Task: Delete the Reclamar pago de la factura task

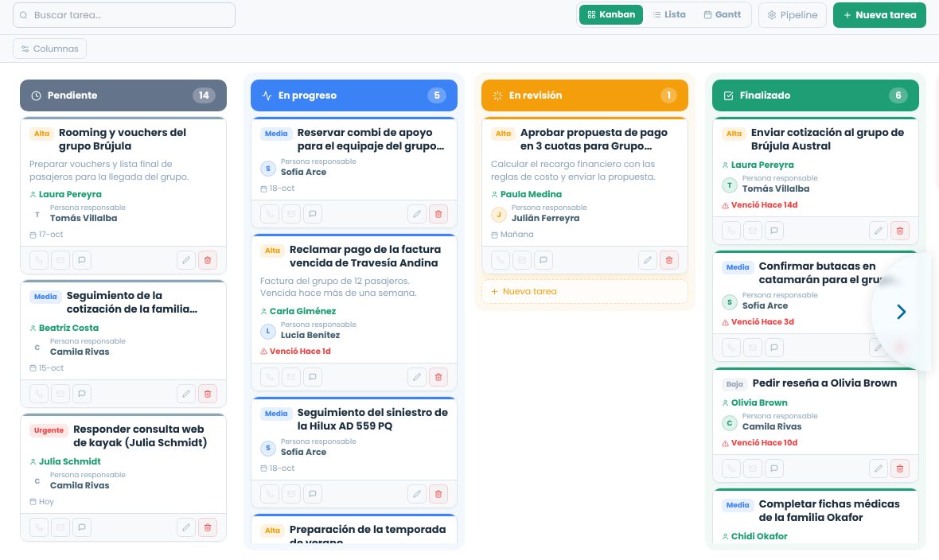Action: coord(438,377)
